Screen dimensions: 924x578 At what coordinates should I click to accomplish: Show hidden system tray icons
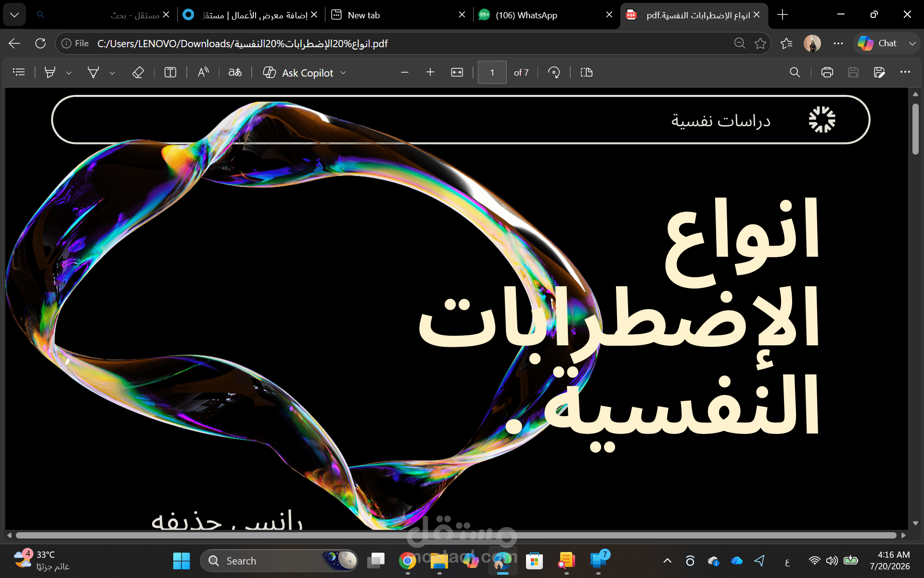coord(667,561)
